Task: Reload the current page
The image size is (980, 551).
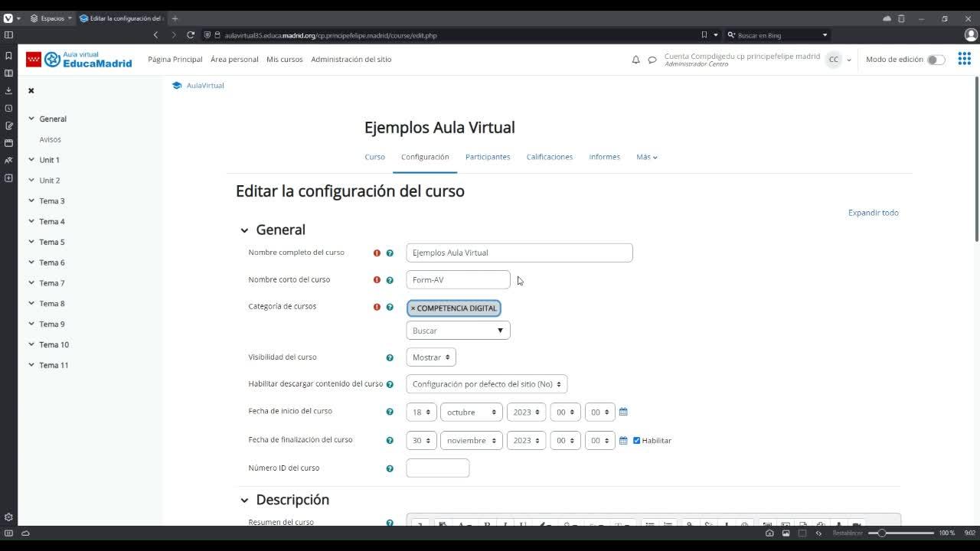Action: point(191,35)
